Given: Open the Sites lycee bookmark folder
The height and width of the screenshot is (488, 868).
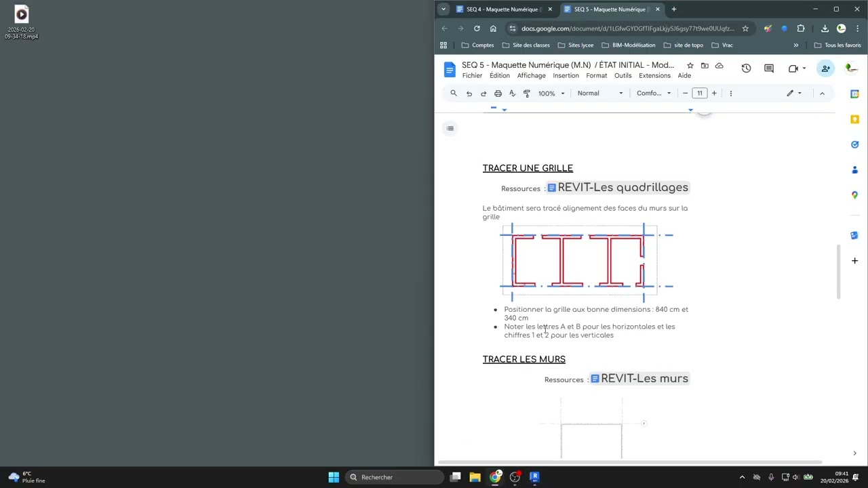Looking at the screenshot, I should pos(575,45).
